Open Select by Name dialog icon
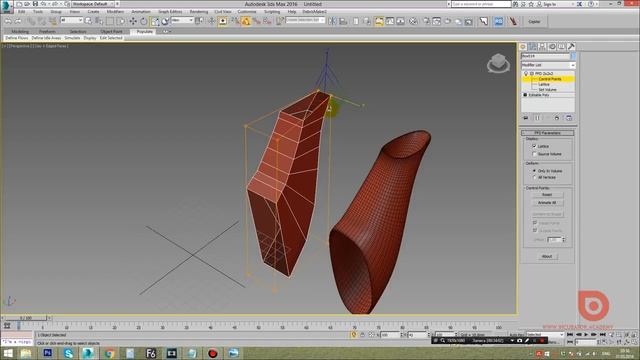Screen dimensions: 640x360 click(x=98, y=21)
